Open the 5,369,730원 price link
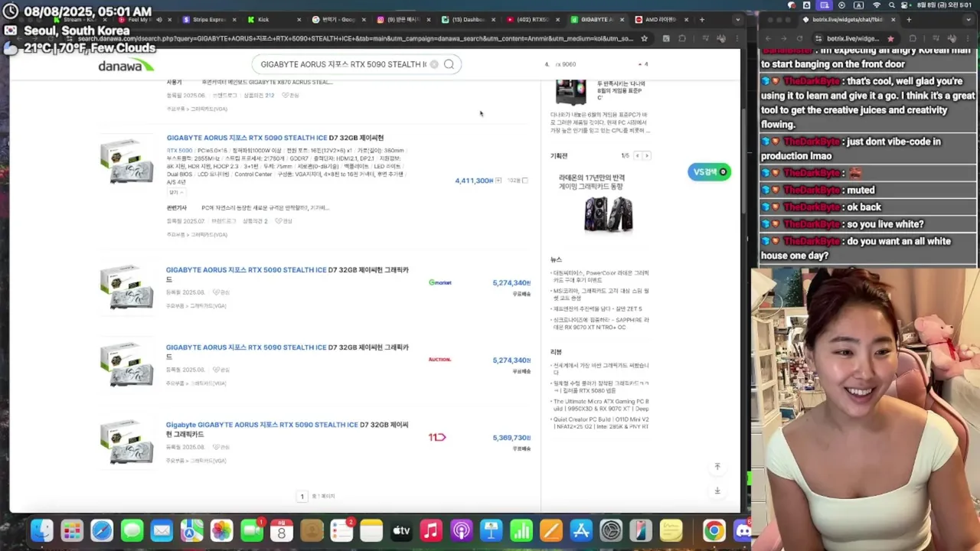Screen dimensions: 980x551 pos(511,438)
